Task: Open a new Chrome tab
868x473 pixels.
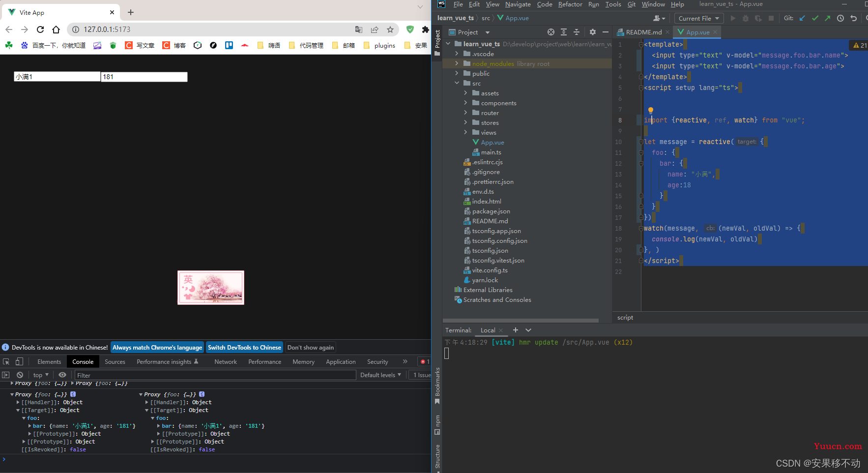Action: pyautogui.click(x=131, y=12)
